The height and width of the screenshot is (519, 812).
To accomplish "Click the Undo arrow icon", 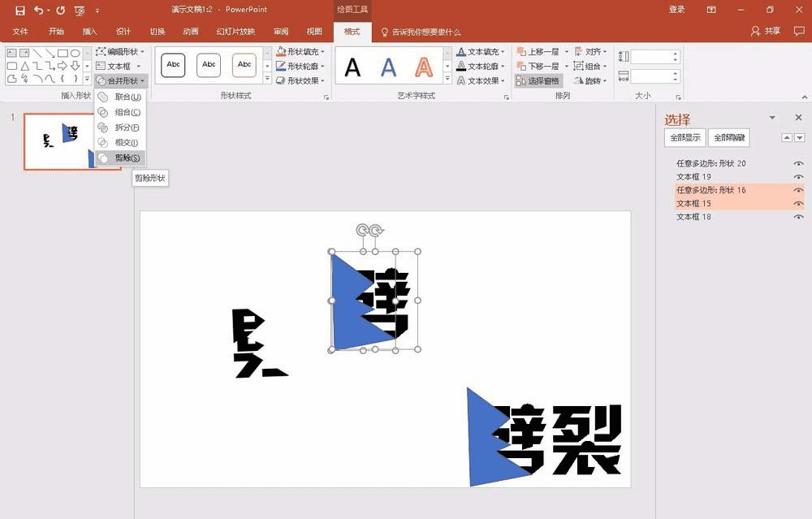I will click(x=39, y=11).
